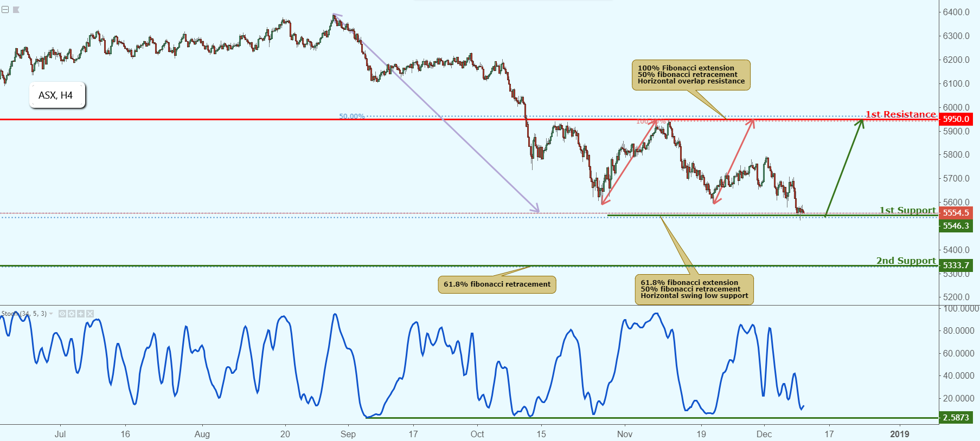Click the 5200.0 value on the price scale
This screenshot has width=980, height=441.
coord(956,297)
